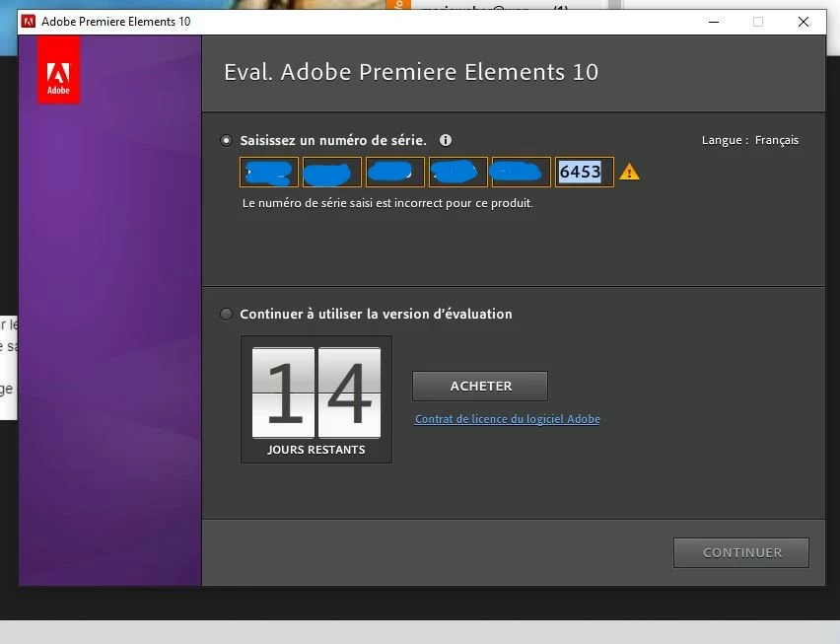The height and width of the screenshot is (644, 840).
Task: Click the Adobe logo in the purple sidebar
Action: 58,70
